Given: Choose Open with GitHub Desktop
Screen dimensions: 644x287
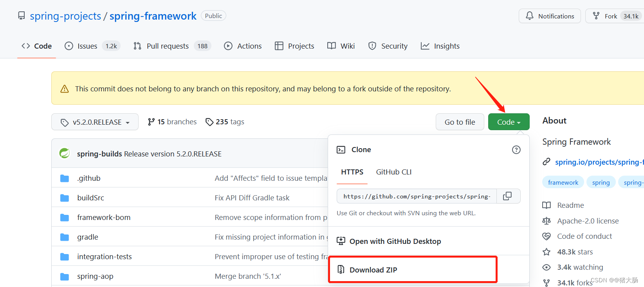Looking at the screenshot, I should pos(428,241).
